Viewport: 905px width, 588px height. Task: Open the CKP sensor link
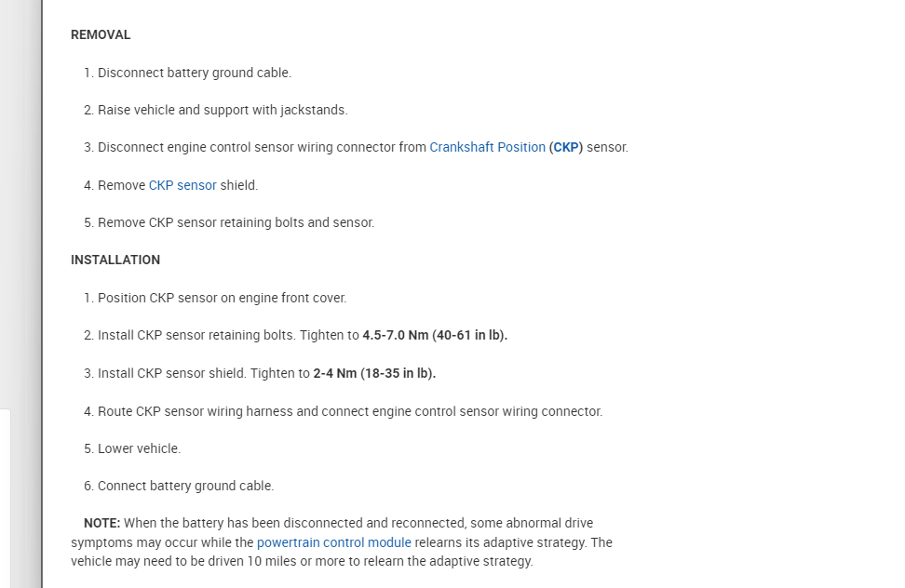[182, 185]
